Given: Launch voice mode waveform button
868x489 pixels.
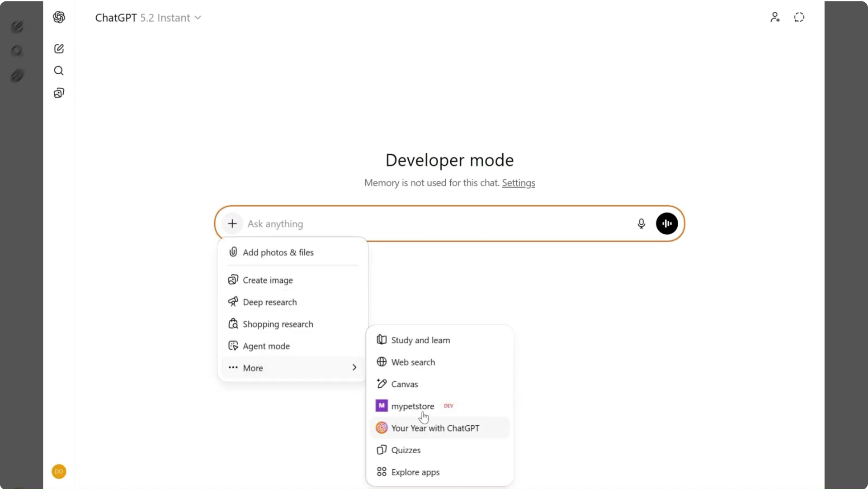Looking at the screenshot, I should coord(667,223).
